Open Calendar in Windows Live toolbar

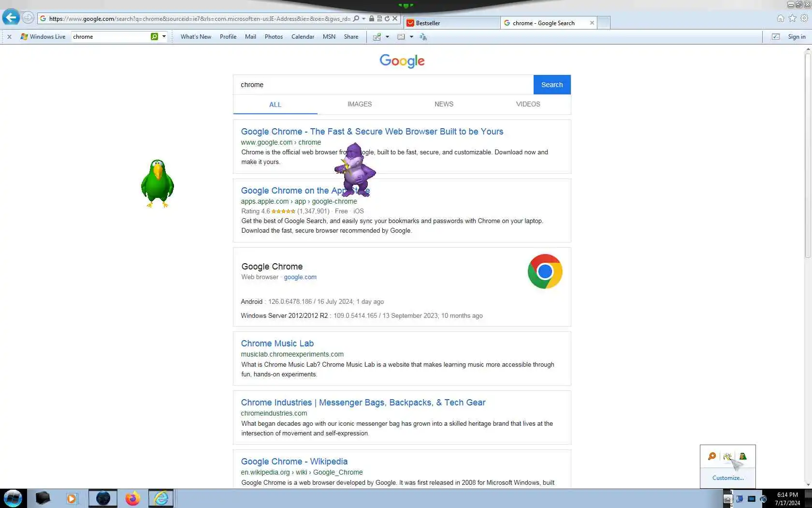pyautogui.click(x=303, y=37)
